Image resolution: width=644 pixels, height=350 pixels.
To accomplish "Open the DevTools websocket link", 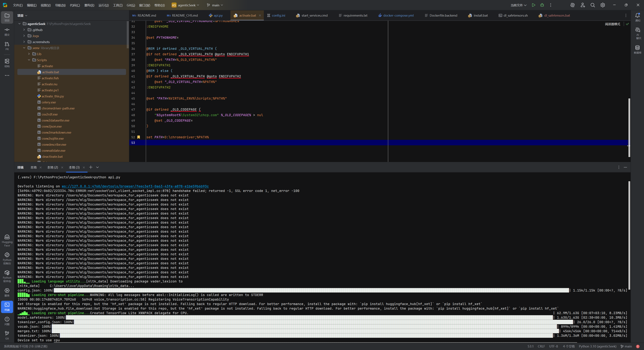I will (135, 186).
